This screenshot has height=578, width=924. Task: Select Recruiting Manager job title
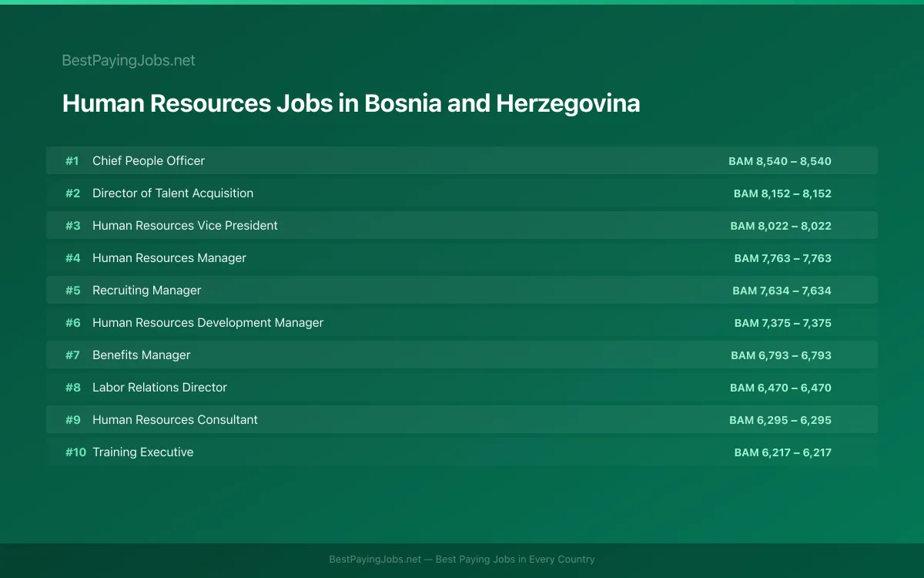(146, 290)
